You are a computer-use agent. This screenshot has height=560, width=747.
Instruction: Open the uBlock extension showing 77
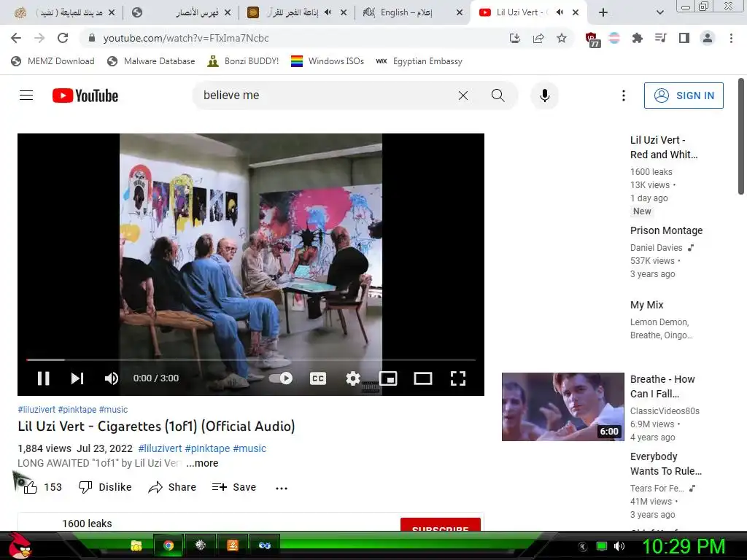pyautogui.click(x=592, y=39)
